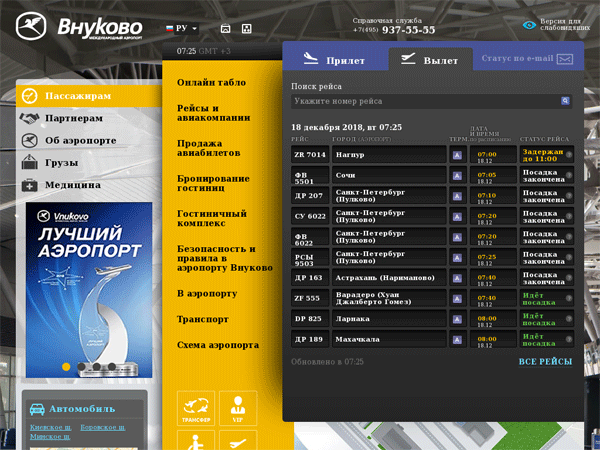
Task: Expand status details for ZF 555 Варадеро
Action: [569, 298]
